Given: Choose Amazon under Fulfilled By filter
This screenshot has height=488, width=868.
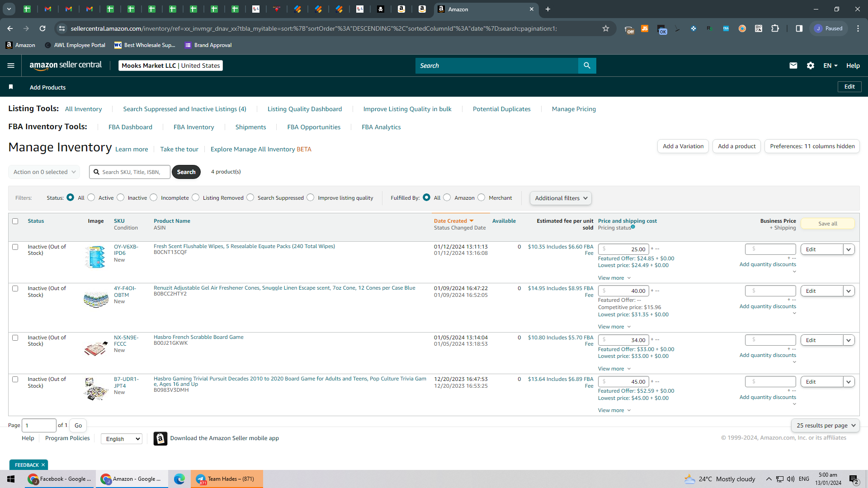Looking at the screenshot, I should [x=447, y=197].
